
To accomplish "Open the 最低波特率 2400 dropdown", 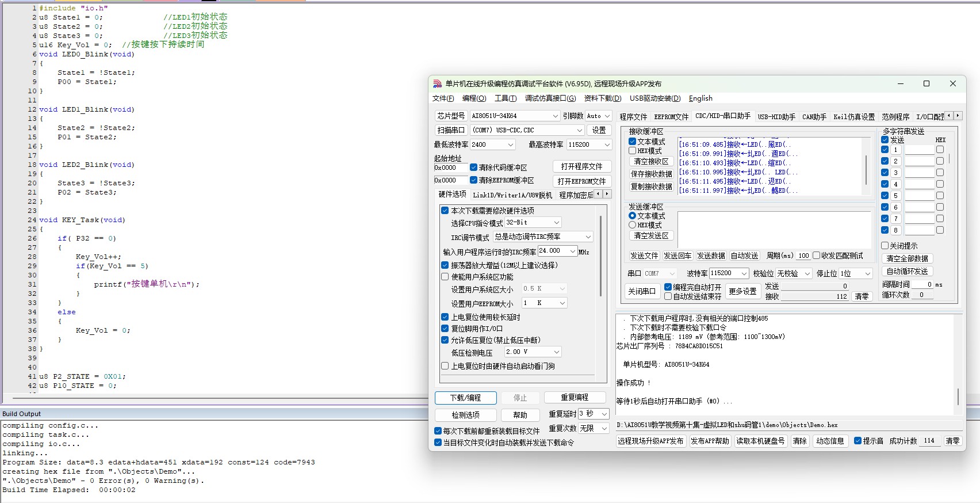I will pyautogui.click(x=492, y=144).
